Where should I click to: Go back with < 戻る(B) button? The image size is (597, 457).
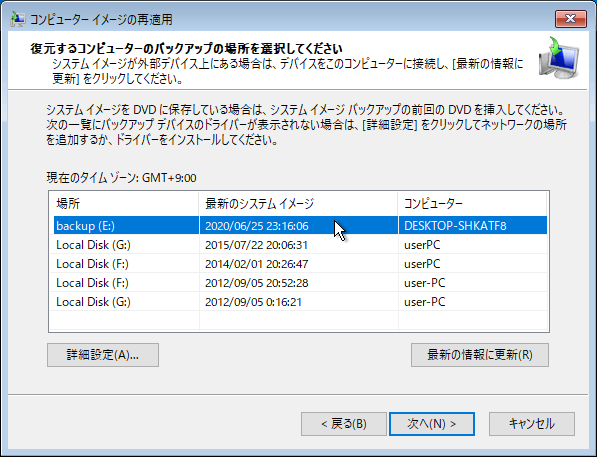click(x=344, y=424)
